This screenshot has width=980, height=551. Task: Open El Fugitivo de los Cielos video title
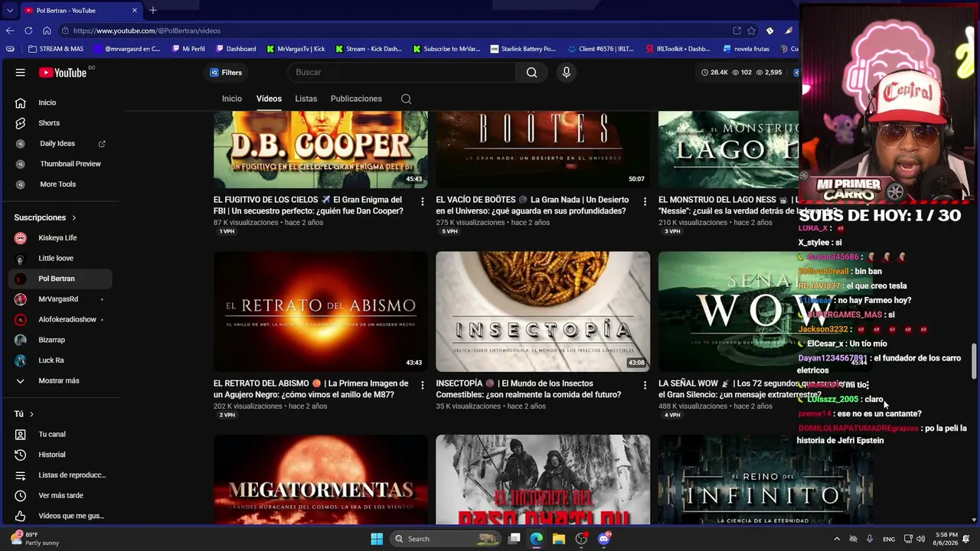pos(309,206)
